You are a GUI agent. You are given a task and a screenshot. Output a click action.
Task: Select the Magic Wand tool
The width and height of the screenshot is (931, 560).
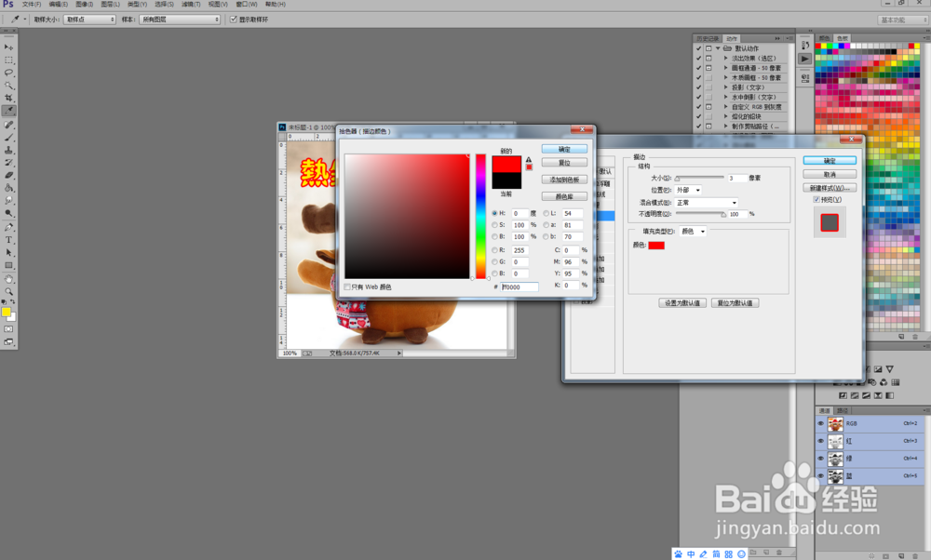(x=9, y=86)
